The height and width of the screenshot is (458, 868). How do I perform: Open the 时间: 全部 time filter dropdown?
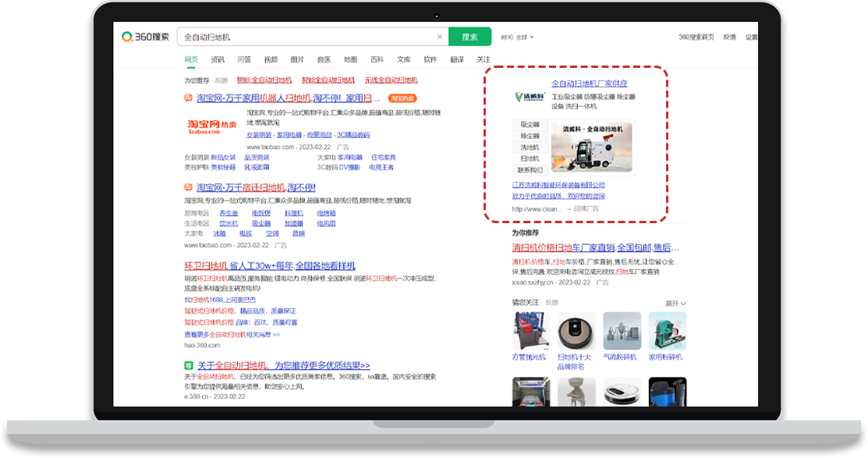517,37
